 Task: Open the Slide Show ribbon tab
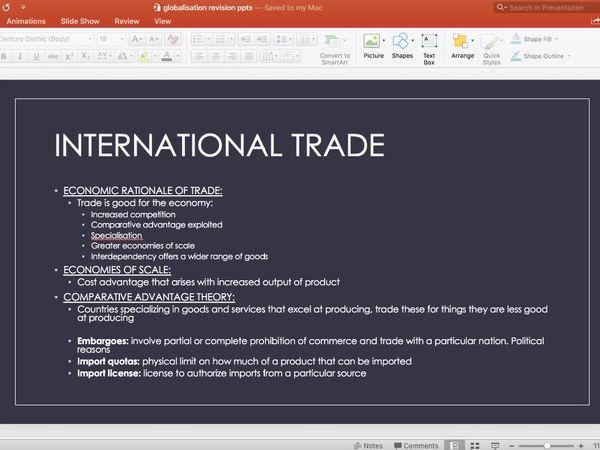(x=80, y=21)
